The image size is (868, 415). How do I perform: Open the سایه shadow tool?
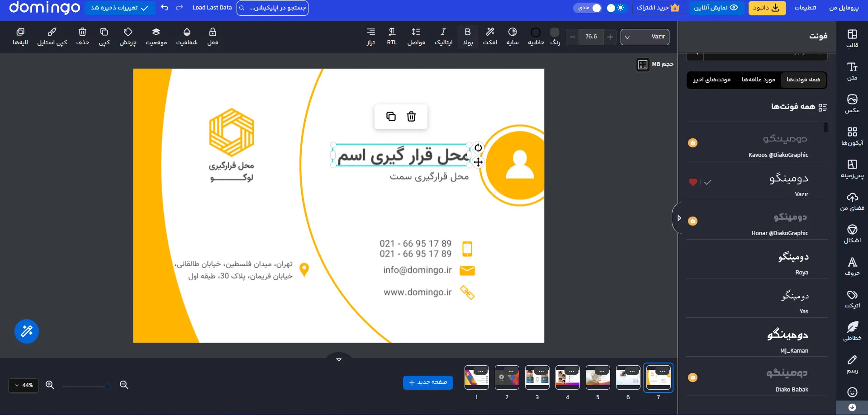[x=512, y=37]
